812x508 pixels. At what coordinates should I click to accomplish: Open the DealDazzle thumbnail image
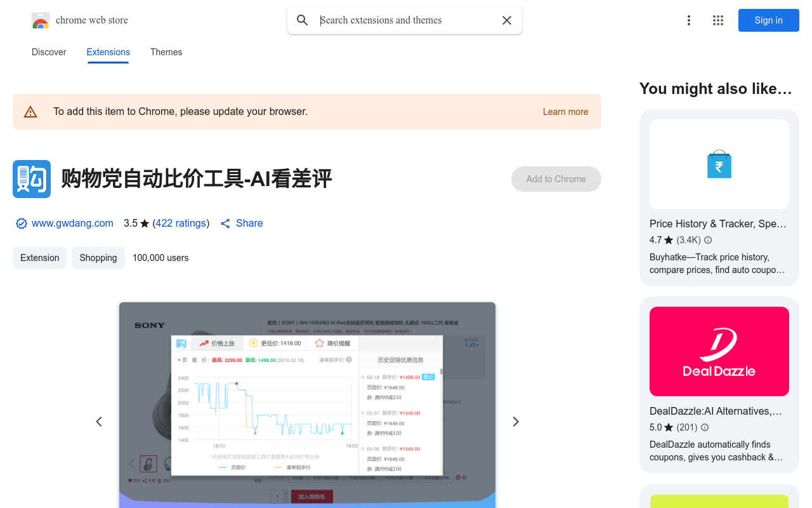click(x=719, y=351)
